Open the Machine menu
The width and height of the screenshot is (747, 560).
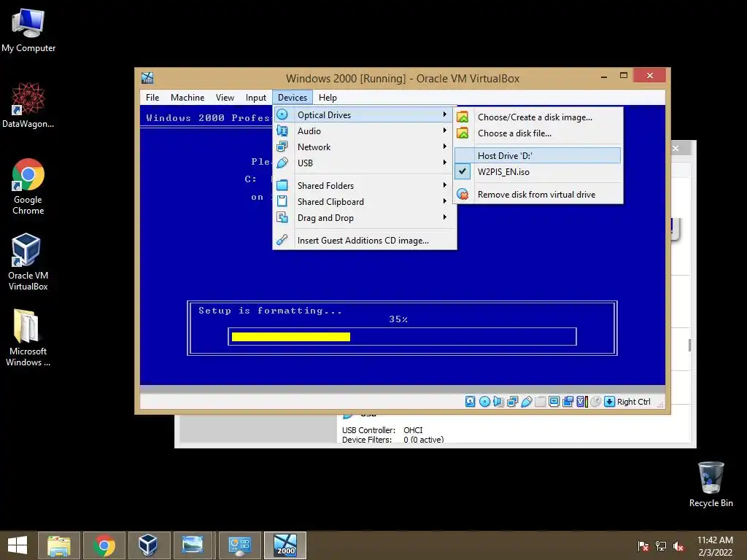click(187, 98)
